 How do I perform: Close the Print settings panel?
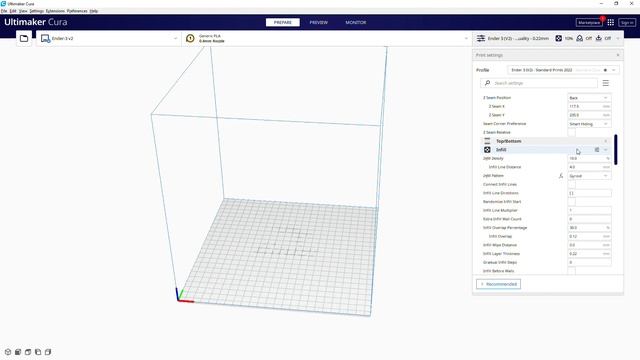point(618,55)
